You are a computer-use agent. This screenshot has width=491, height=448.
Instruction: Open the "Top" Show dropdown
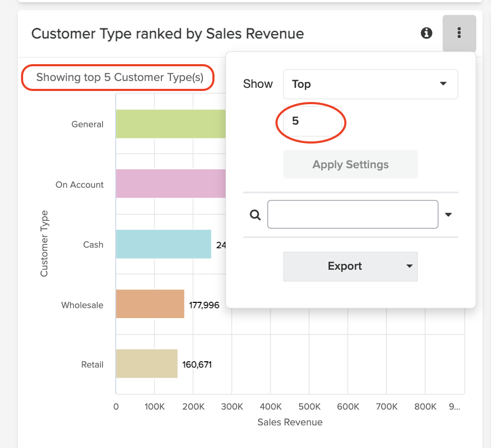(371, 84)
